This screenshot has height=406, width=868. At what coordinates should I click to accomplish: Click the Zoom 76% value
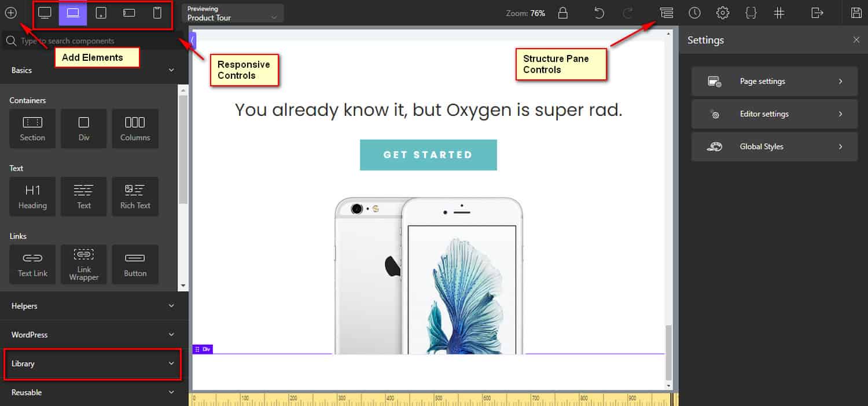pos(537,13)
